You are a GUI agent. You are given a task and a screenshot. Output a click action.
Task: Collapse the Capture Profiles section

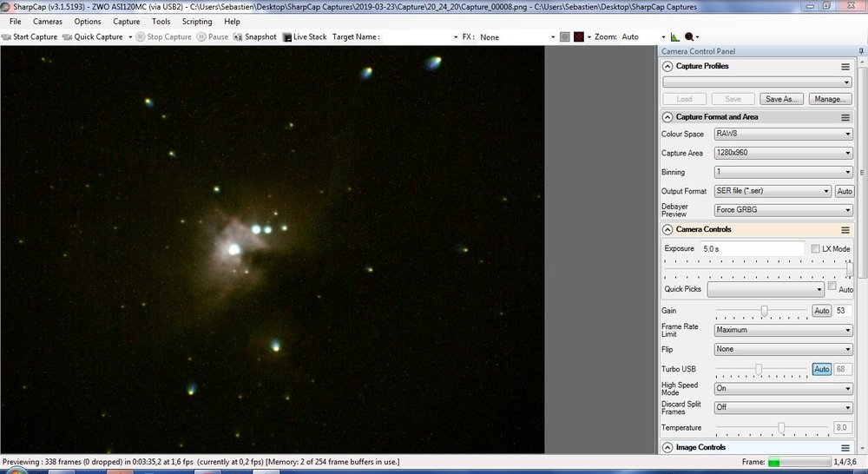tap(667, 67)
